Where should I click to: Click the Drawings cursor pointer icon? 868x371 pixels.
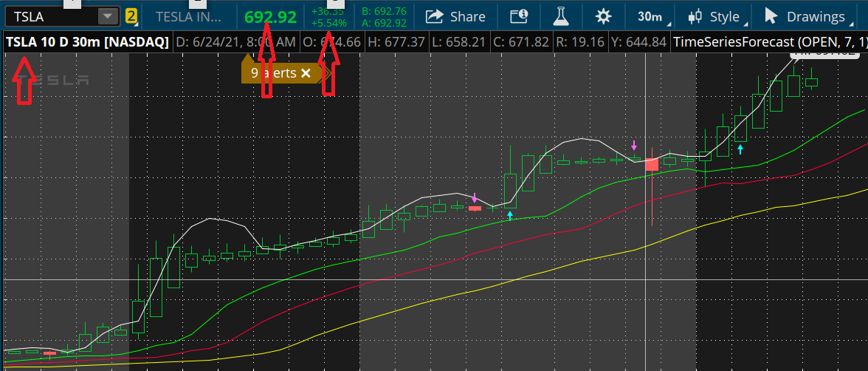771,16
